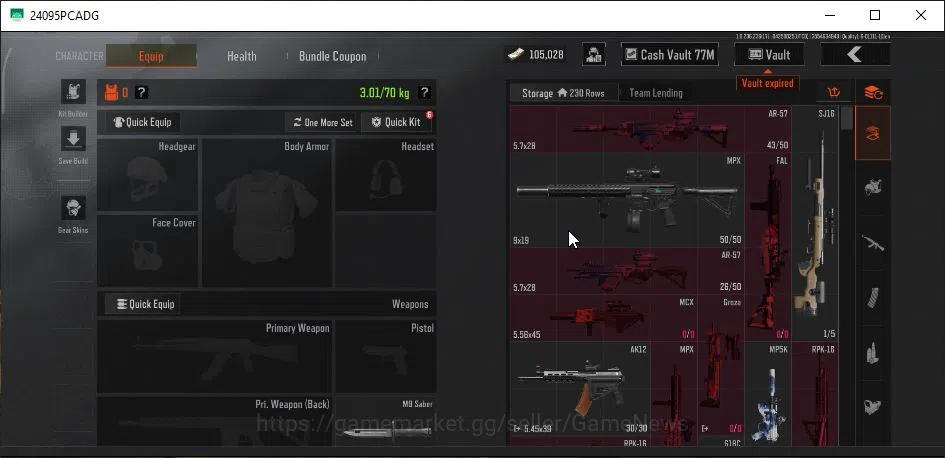Click the Save Build download icon

pyautogui.click(x=73, y=139)
